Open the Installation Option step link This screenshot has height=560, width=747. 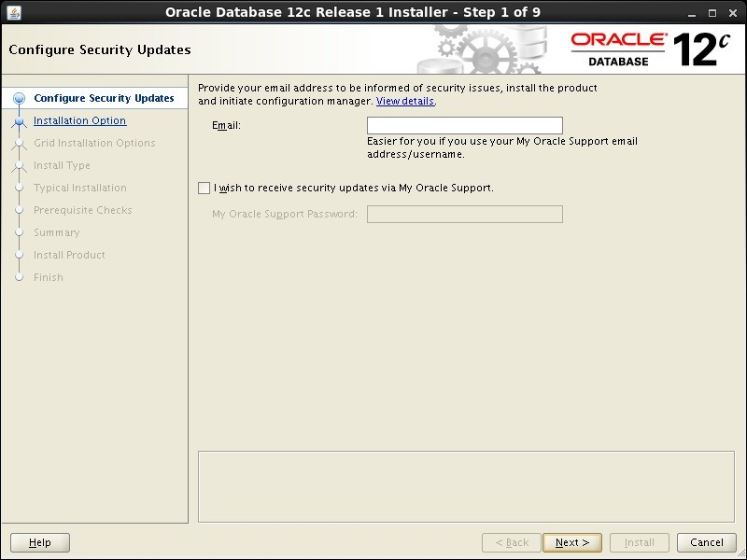click(x=80, y=120)
